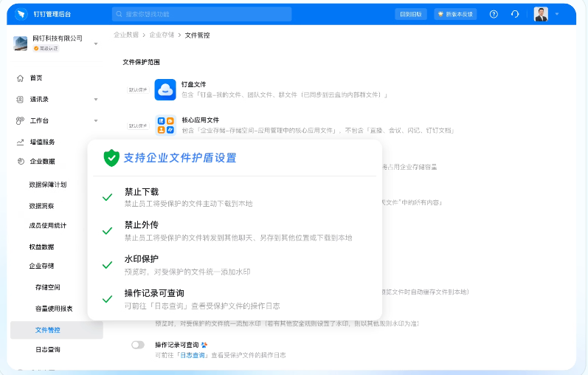The image size is (588, 375).
Task: Click the checkmark beside 禁止下载
Action: [x=107, y=197]
